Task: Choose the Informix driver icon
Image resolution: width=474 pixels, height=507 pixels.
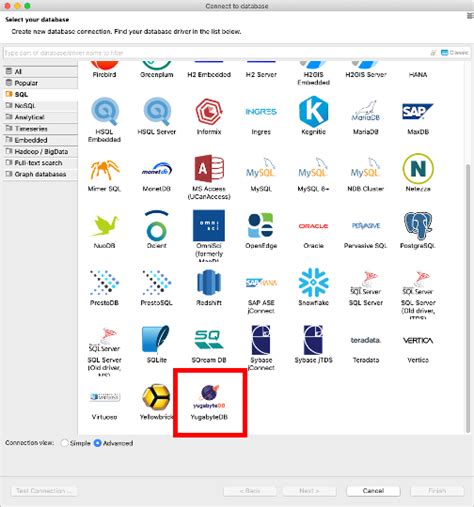Action: pos(209,111)
